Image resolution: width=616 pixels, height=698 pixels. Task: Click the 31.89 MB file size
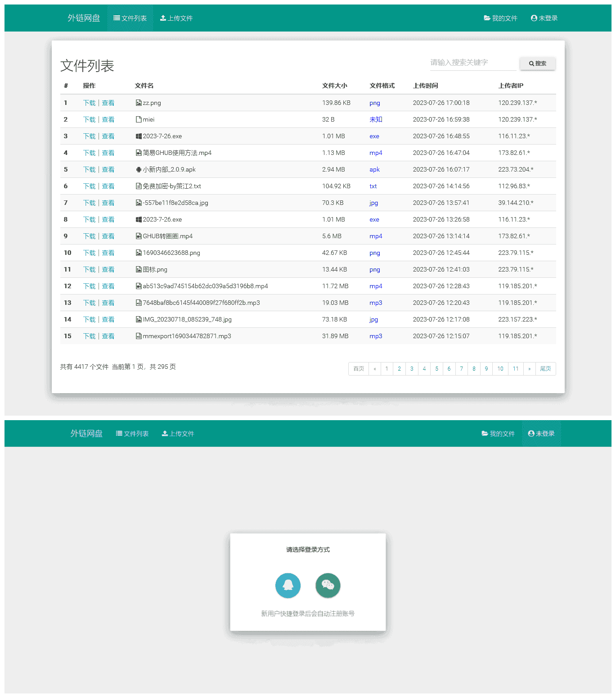(335, 336)
